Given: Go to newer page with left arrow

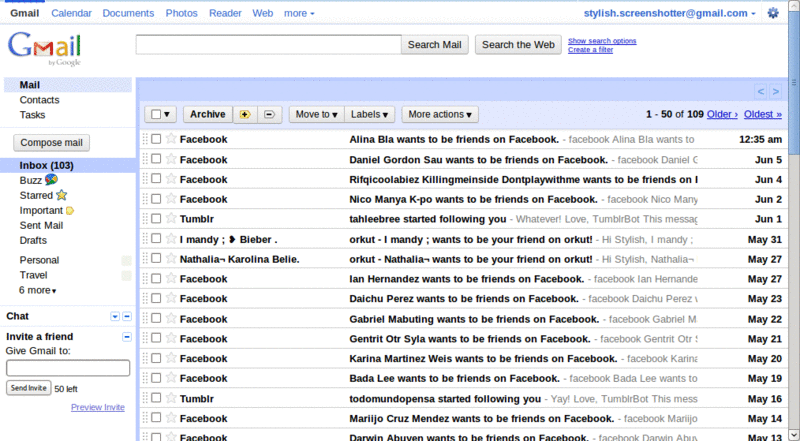Looking at the screenshot, I should (x=761, y=91).
